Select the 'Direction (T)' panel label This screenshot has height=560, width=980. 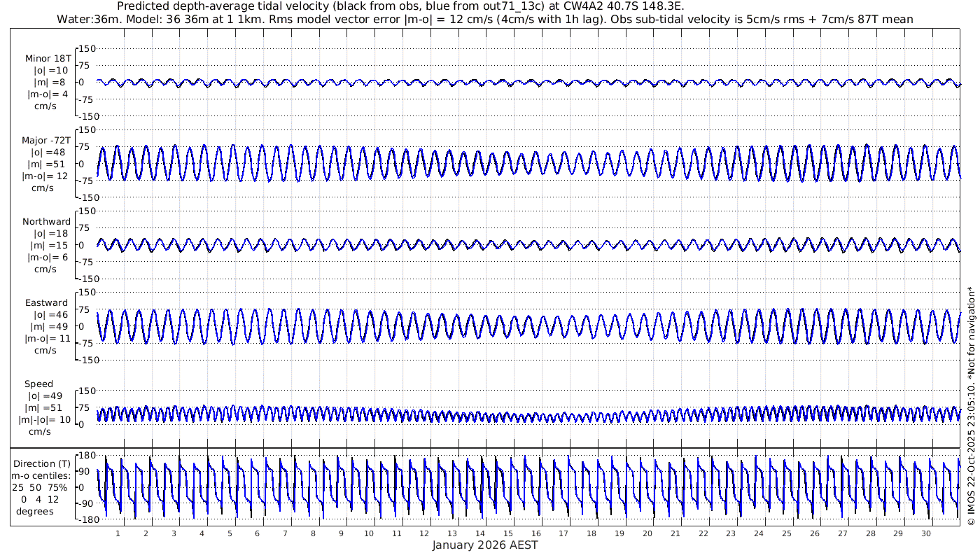[42, 463]
